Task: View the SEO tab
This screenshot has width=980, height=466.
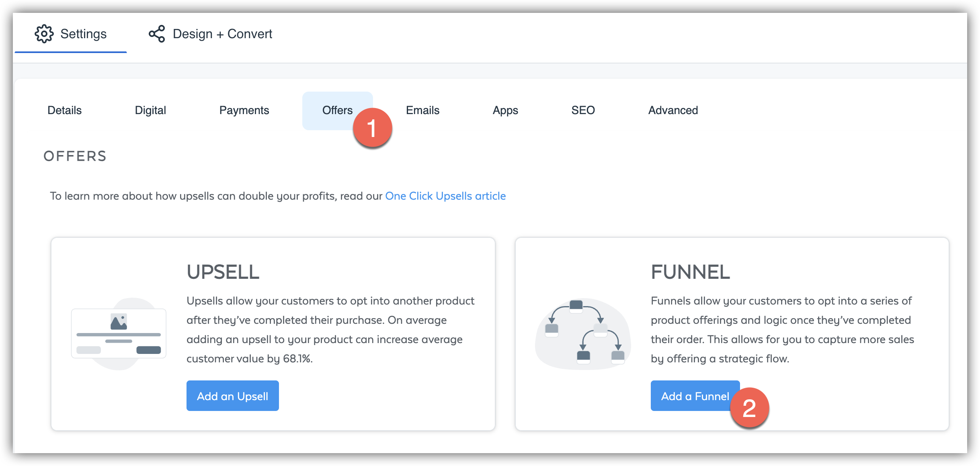Action: (583, 110)
